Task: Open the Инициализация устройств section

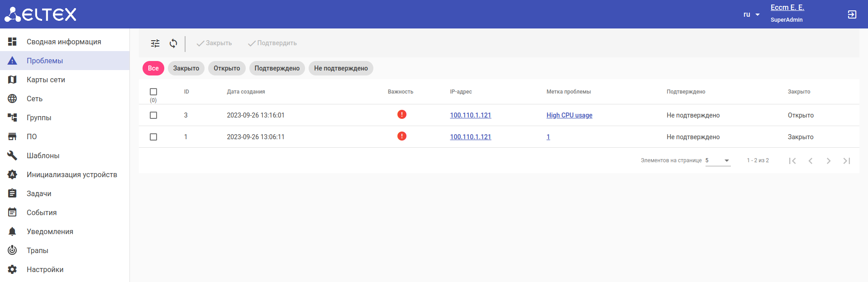Action: click(x=72, y=174)
